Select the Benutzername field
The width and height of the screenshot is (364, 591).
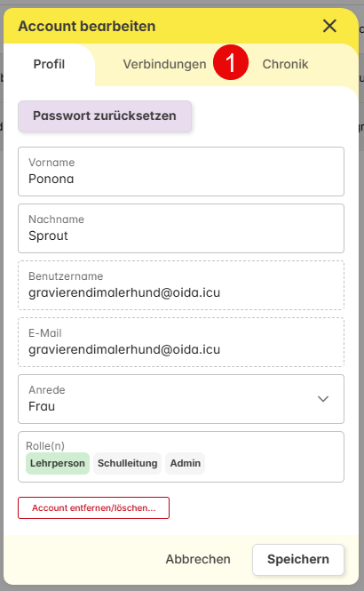coord(181,285)
